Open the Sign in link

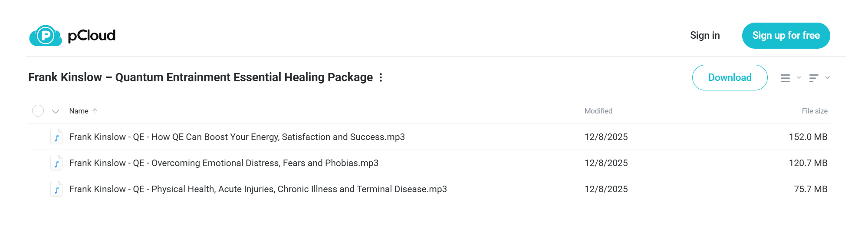pos(705,36)
